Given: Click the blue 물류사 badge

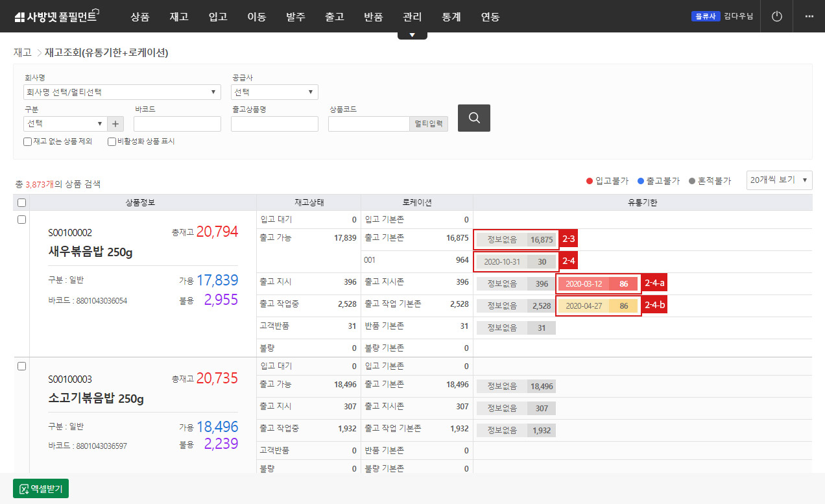Looking at the screenshot, I should click(706, 16).
